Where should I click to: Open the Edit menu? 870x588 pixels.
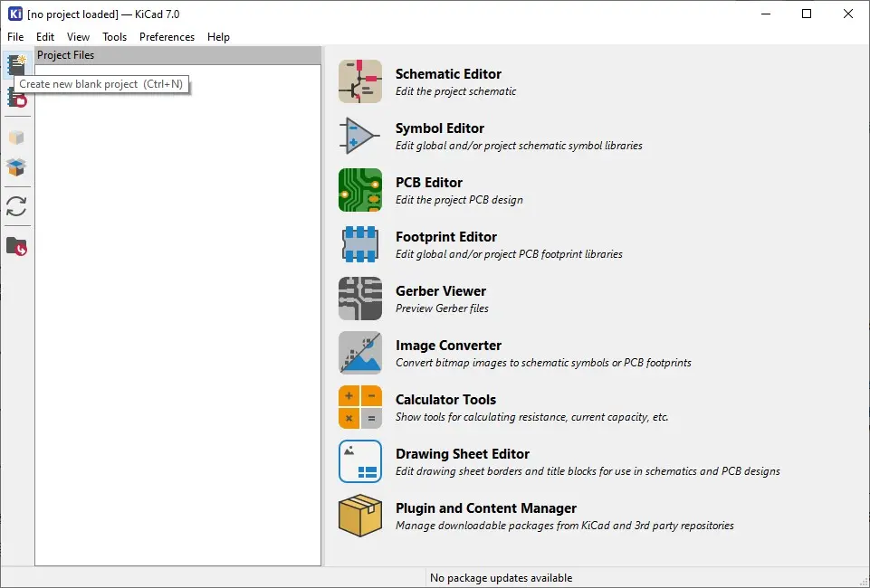[x=45, y=37]
